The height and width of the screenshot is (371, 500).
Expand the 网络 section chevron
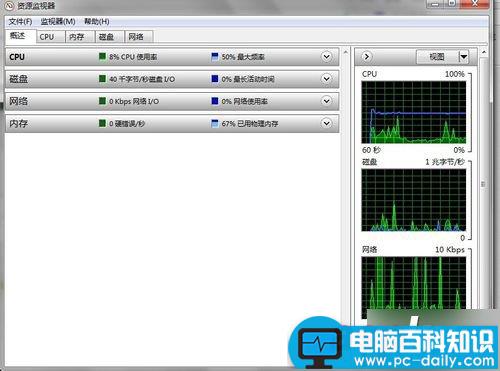coord(327,101)
